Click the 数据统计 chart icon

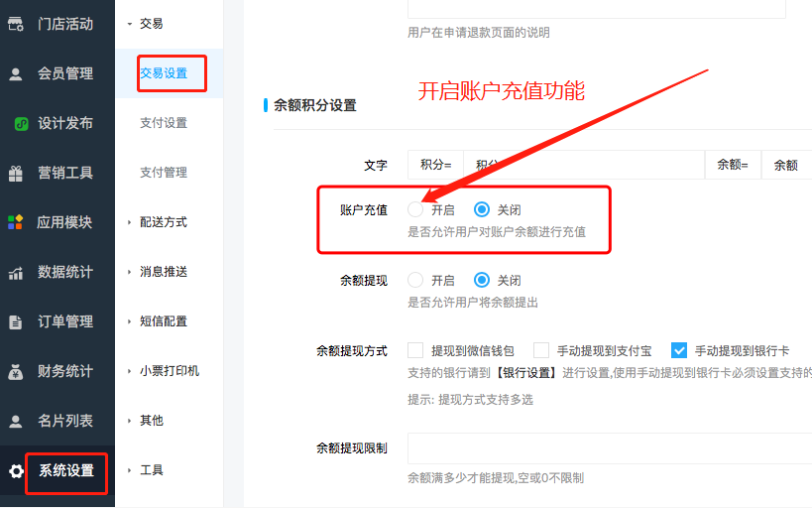(x=16, y=273)
